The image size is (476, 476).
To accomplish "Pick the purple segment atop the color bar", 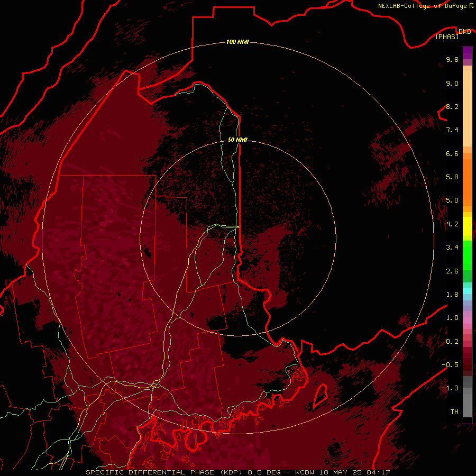I will point(467,53).
